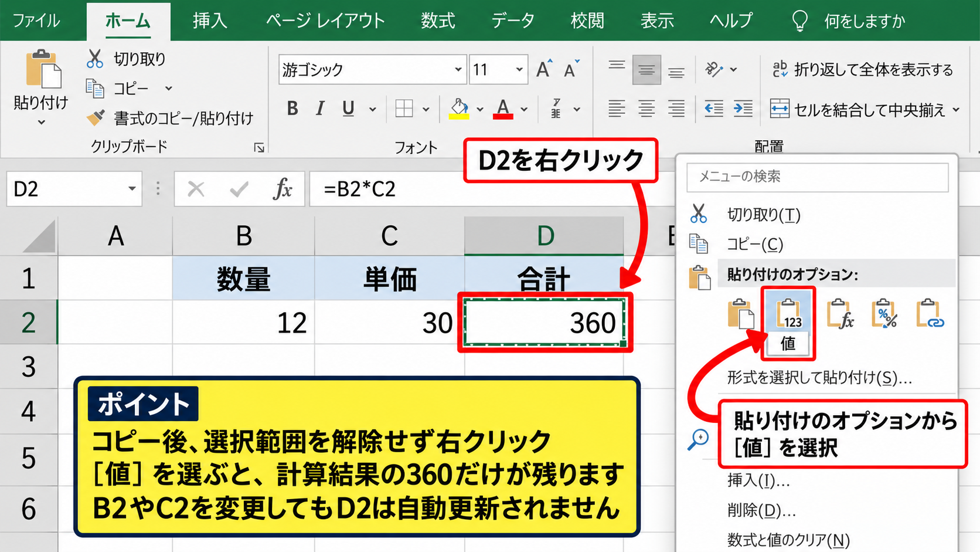Screen dimensions: 980x552
Task: Align cell text right
Action: (676, 109)
